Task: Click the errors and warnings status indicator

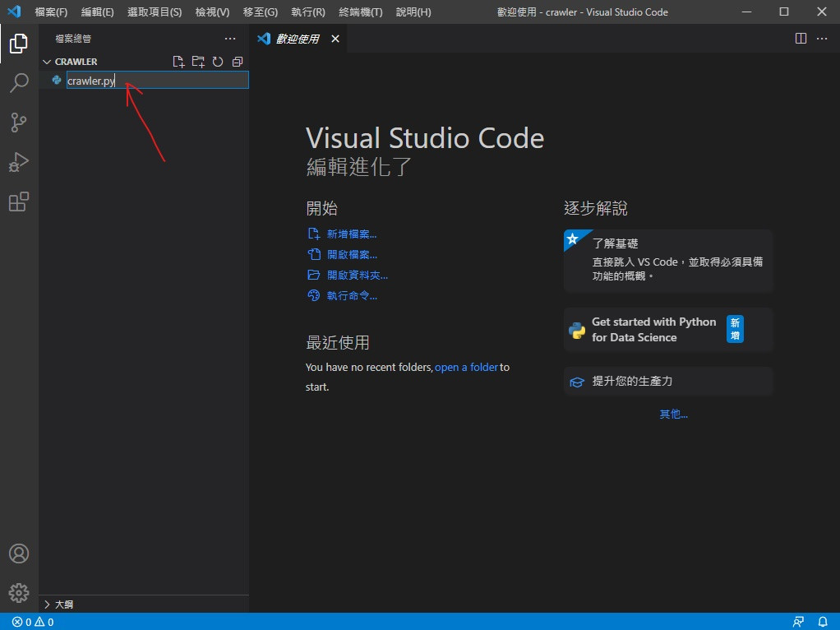Action: (x=33, y=622)
